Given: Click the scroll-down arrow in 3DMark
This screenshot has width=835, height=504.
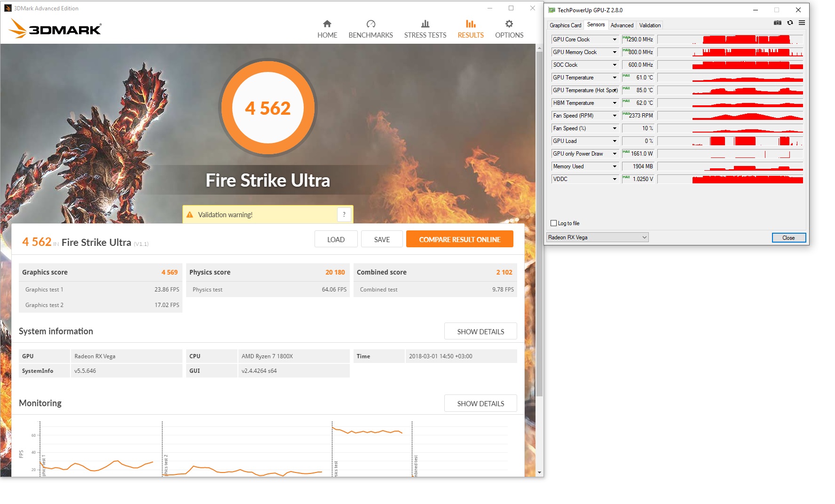Looking at the screenshot, I should (x=539, y=472).
